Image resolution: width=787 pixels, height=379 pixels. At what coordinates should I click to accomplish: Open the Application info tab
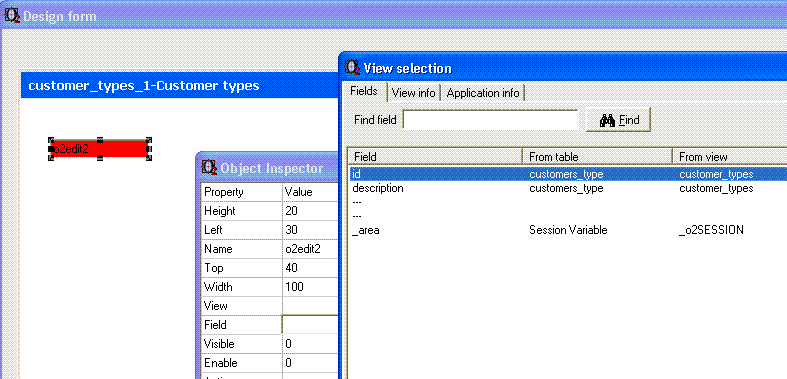click(x=483, y=93)
